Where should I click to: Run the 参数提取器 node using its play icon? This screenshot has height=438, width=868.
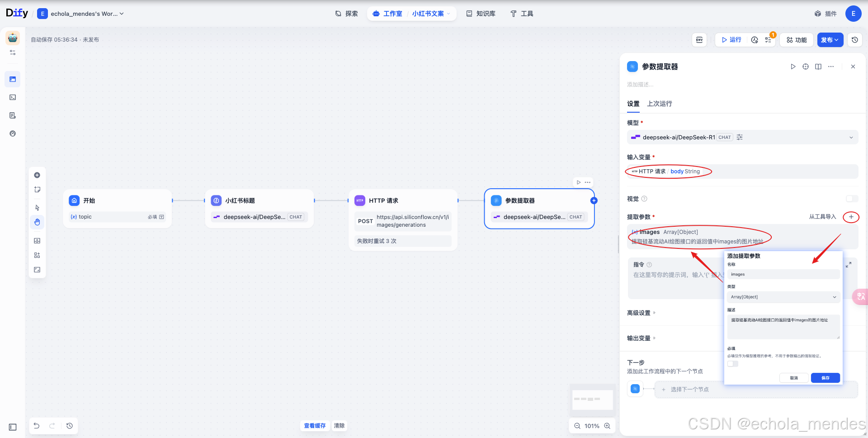click(x=793, y=67)
